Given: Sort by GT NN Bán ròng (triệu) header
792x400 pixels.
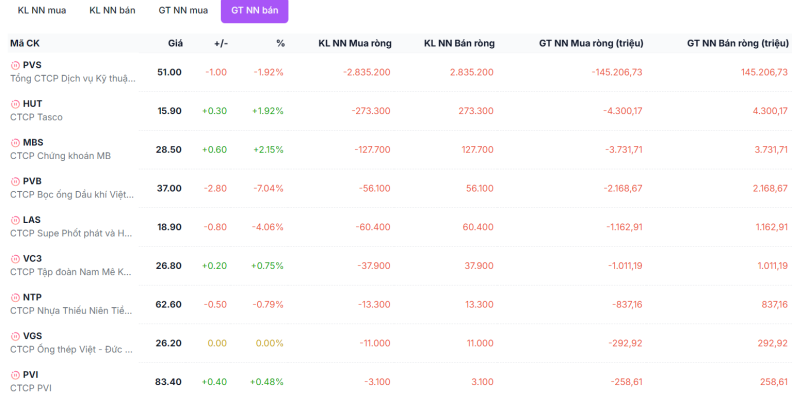Looking at the screenshot, I should click(x=737, y=43).
